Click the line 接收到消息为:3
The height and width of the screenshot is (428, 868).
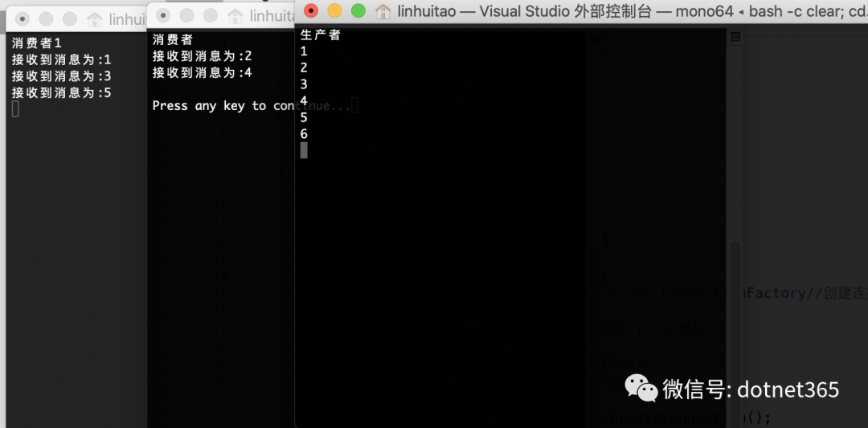[61, 76]
